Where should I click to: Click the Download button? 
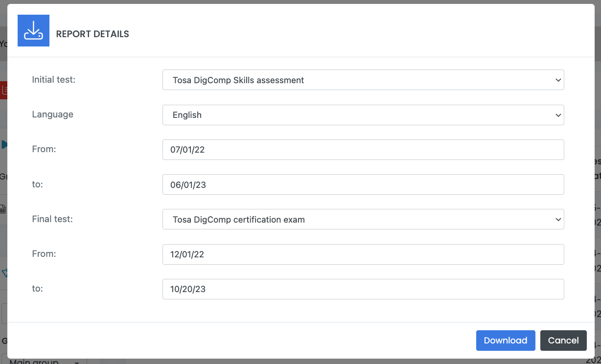(x=506, y=341)
